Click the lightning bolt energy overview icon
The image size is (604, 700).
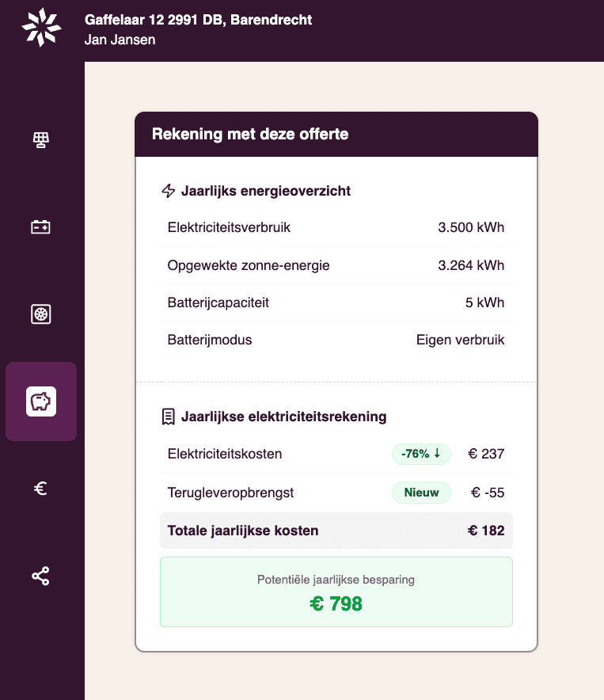tap(168, 191)
